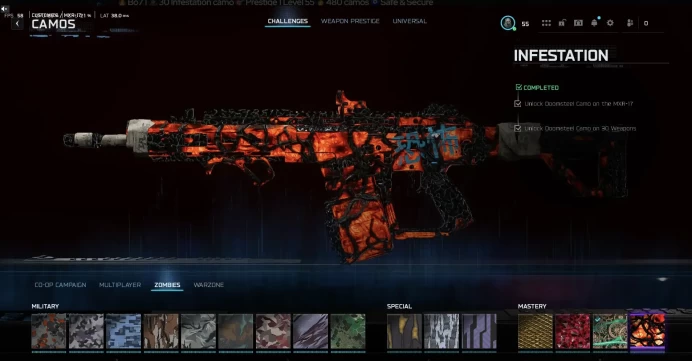Select the teal gear-patterned Mastery camo
This screenshot has height=361, width=692.
610,332
